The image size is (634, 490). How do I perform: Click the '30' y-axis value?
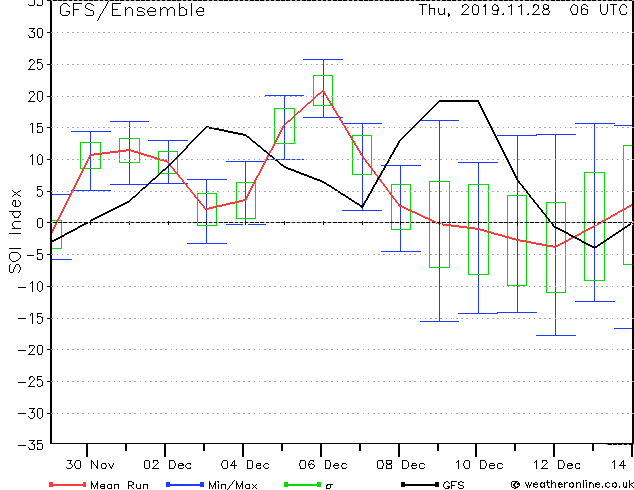tap(36, 33)
